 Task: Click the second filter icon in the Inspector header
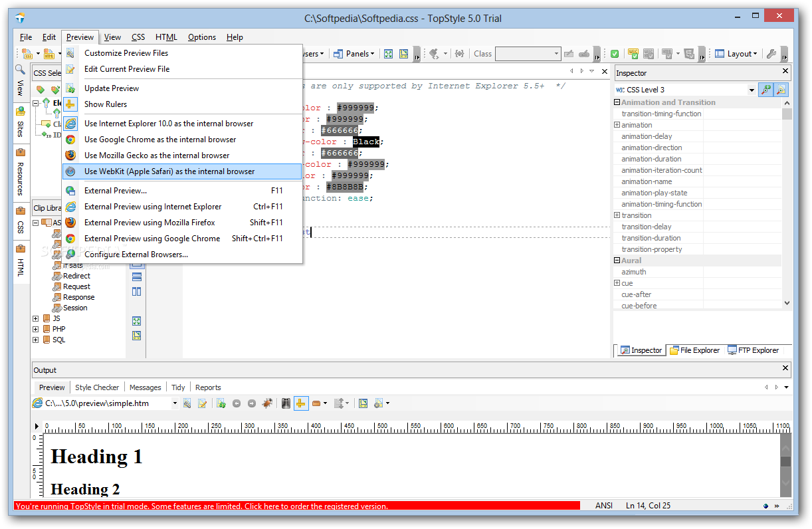click(x=781, y=90)
